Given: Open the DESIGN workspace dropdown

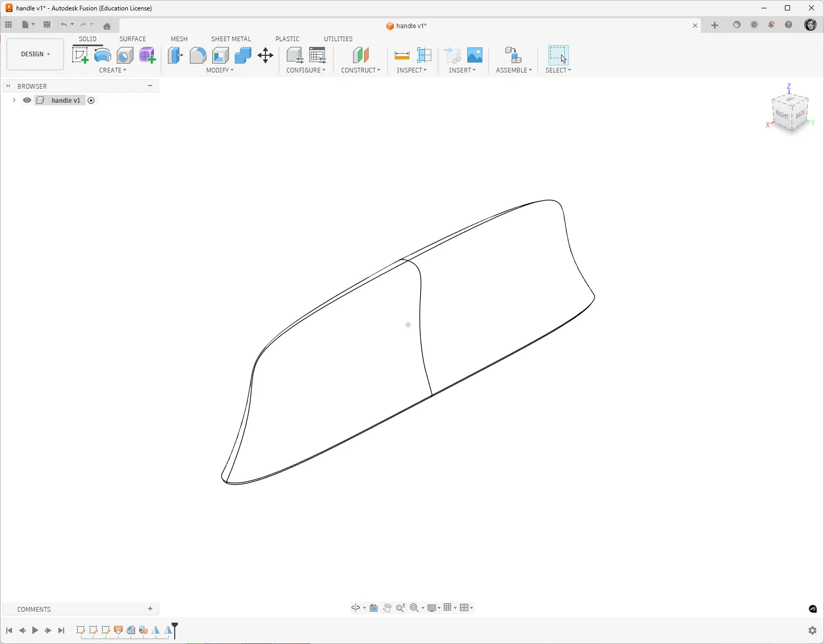Looking at the screenshot, I should click(x=35, y=54).
